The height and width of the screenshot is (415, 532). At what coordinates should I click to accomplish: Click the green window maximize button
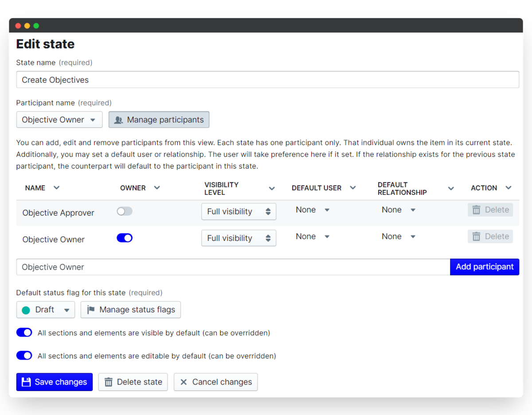point(36,26)
